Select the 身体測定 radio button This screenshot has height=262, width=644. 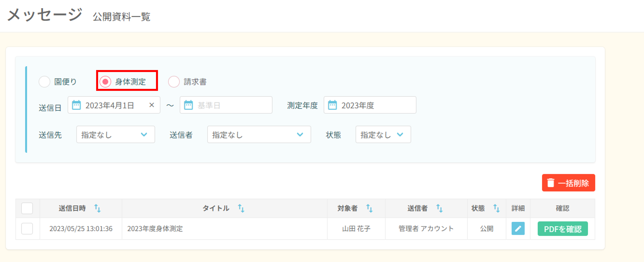pyautogui.click(x=105, y=82)
